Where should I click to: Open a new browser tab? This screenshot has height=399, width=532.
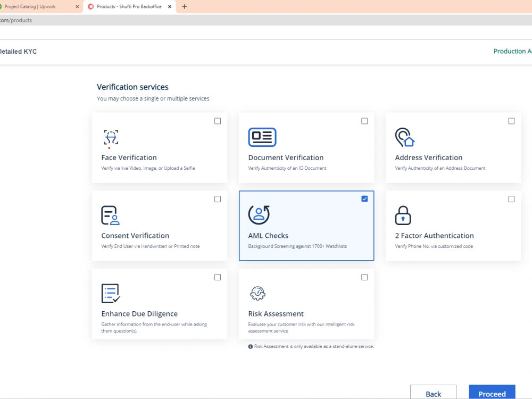pyautogui.click(x=184, y=7)
